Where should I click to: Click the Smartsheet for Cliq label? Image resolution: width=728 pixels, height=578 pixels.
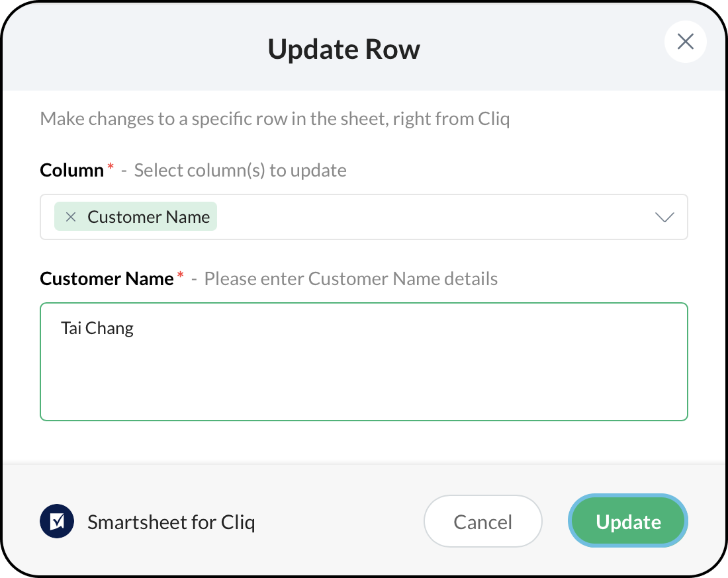click(171, 522)
